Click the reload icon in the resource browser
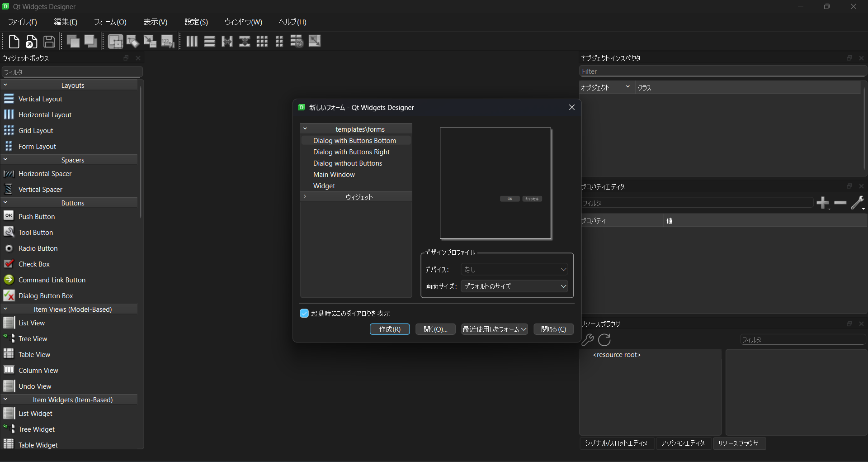This screenshot has width=868, height=462. tap(604, 340)
